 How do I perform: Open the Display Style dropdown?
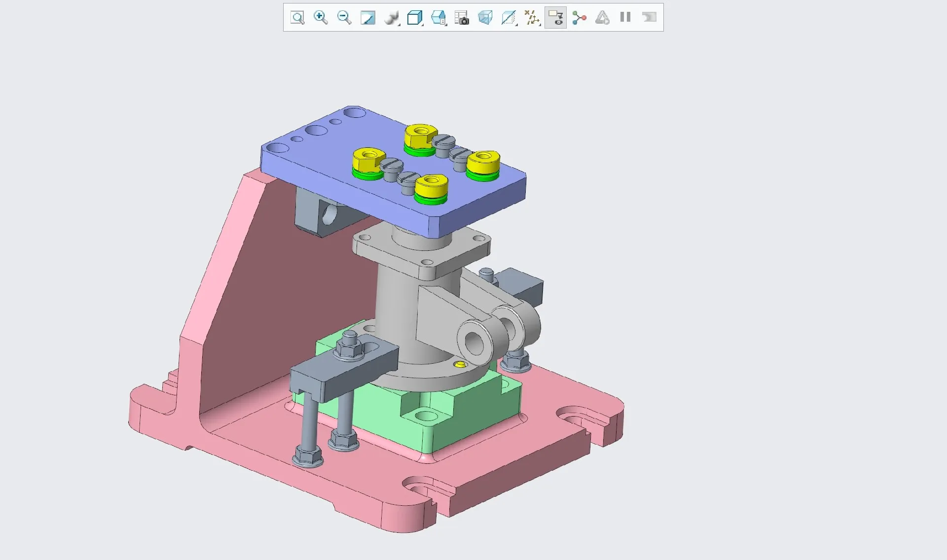click(415, 18)
